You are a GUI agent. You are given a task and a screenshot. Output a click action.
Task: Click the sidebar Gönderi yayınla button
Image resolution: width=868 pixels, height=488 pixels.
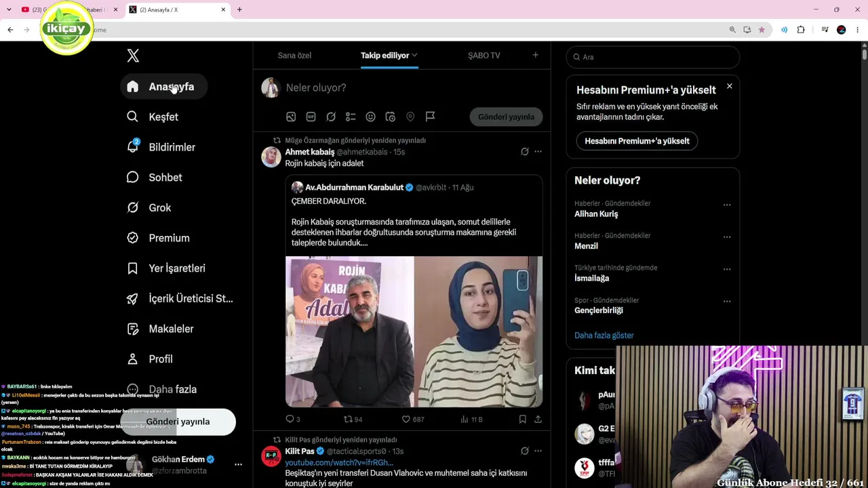coord(178,422)
